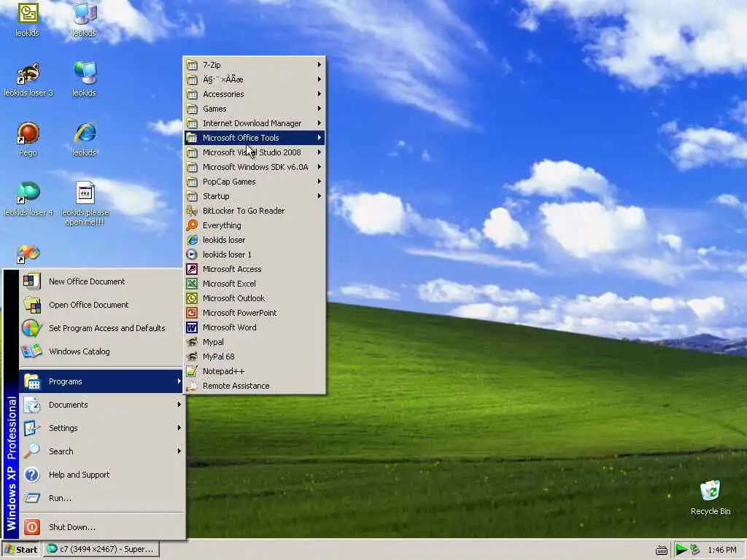The width and height of the screenshot is (747, 560).
Task: Expand Microsoft Visual Studio 2008 submenu
Action: [x=255, y=152]
